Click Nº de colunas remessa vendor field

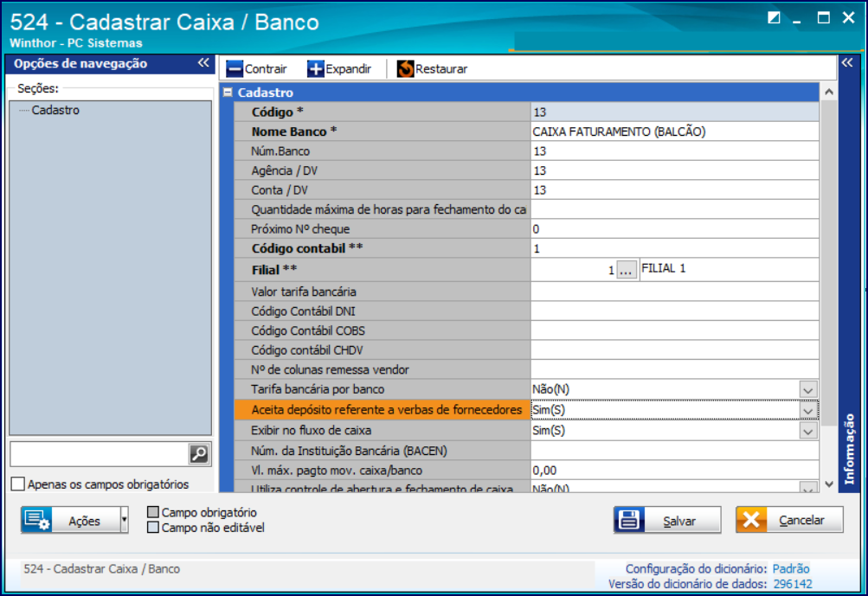(x=674, y=369)
